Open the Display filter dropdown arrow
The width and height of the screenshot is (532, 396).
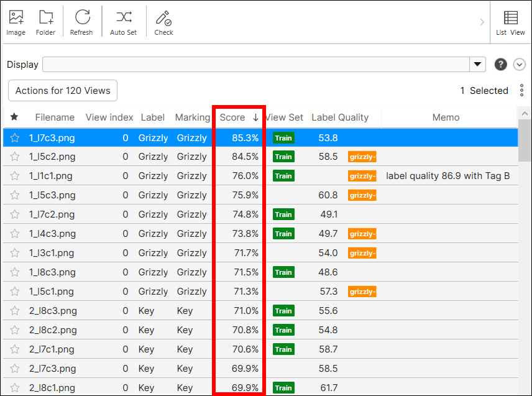(x=477, y=65)
